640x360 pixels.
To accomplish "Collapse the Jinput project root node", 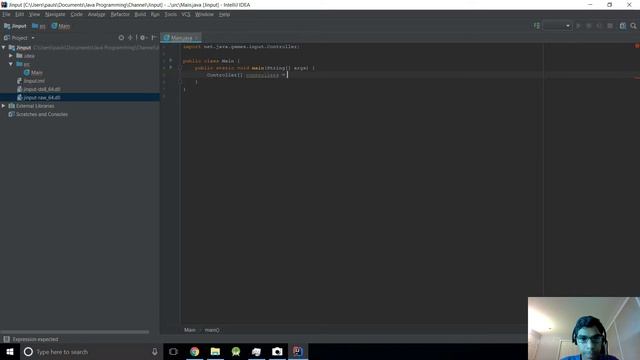I will point(4,48).
